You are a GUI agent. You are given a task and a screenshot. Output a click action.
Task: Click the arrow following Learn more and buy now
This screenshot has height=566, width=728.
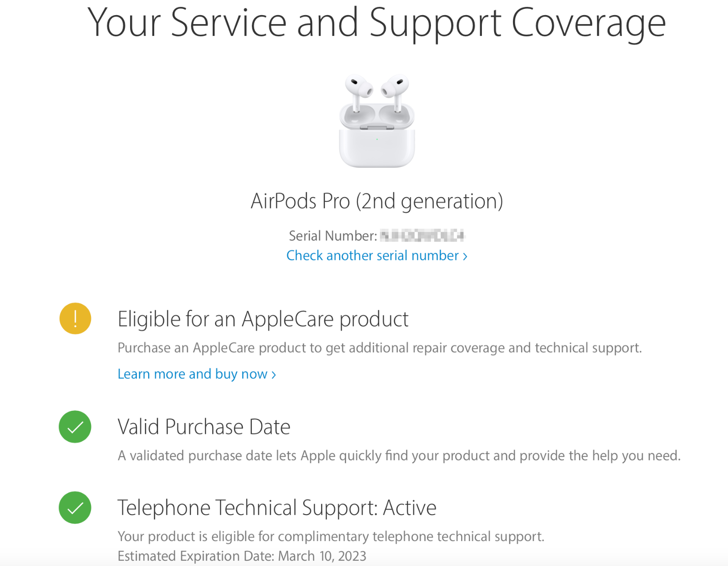click(x=273, y=374)
